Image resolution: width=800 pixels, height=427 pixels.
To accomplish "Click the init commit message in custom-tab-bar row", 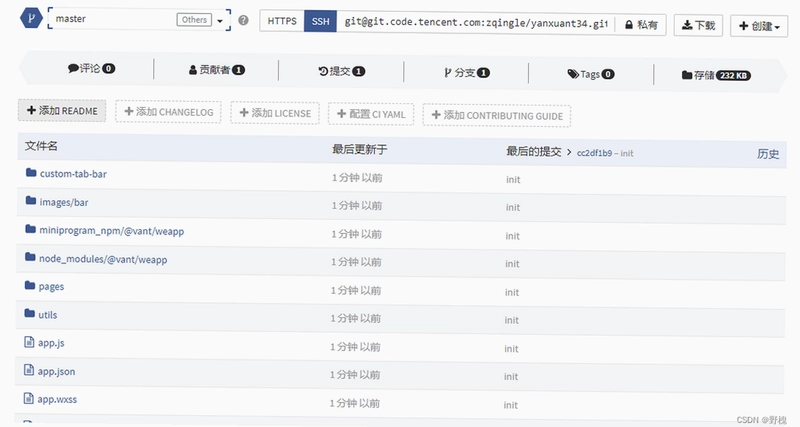I will click(x=513, y=180).
